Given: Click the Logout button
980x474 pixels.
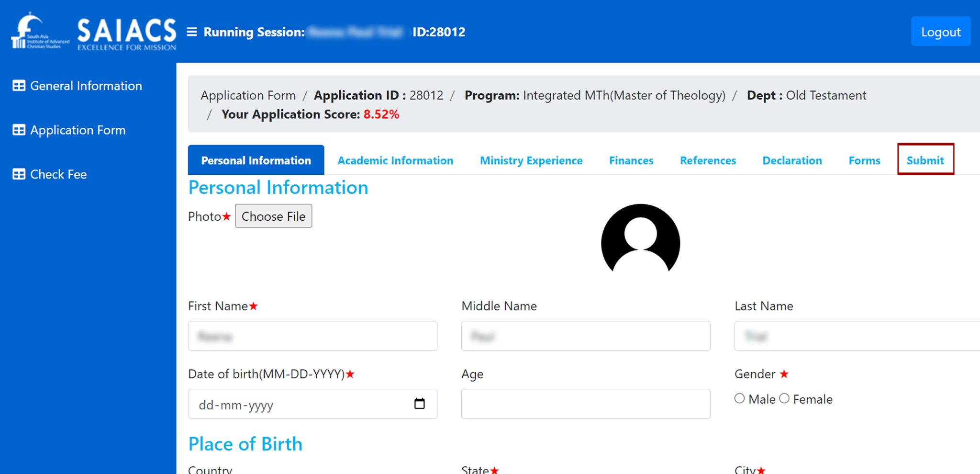Looking at the screenshot, I should 941,32.
